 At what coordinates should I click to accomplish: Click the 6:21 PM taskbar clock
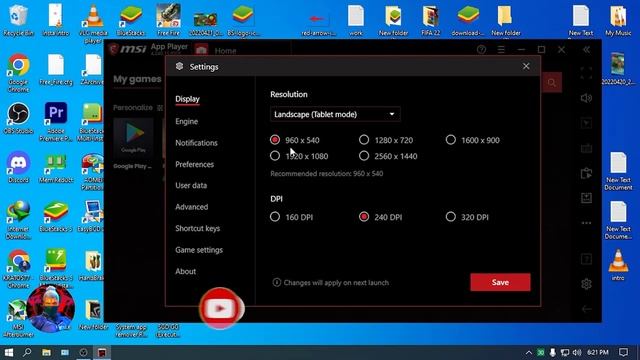coord(598,352)
